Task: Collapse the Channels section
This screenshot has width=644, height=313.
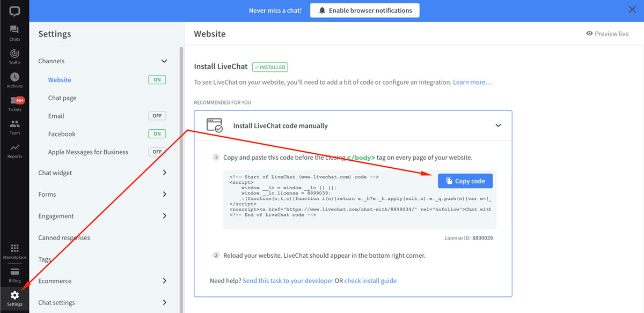Action: pos(164,61)
